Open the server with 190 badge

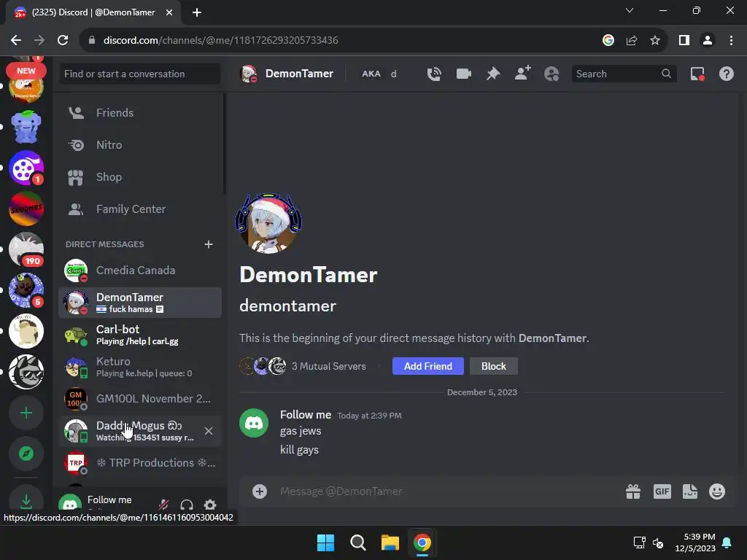click(26, 249)
